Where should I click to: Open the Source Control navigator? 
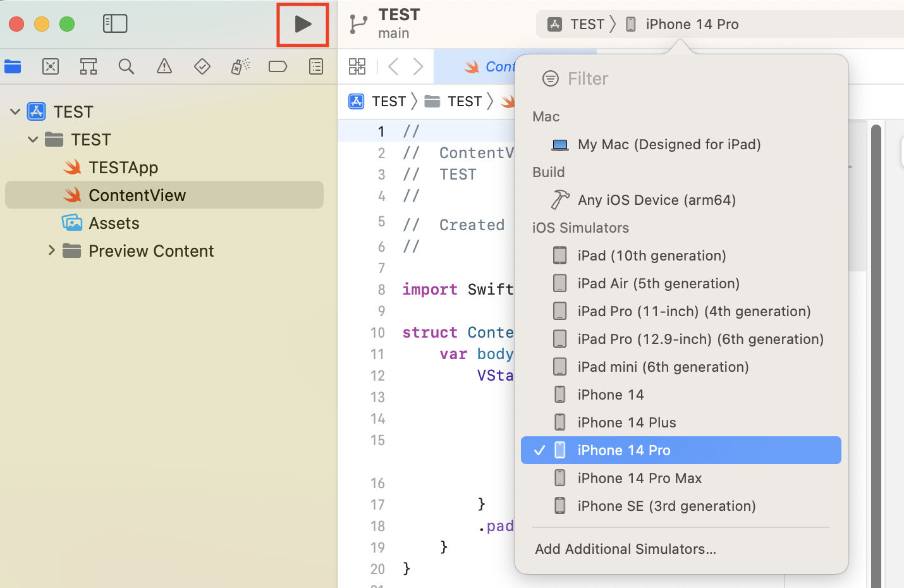tap(51, 66)
